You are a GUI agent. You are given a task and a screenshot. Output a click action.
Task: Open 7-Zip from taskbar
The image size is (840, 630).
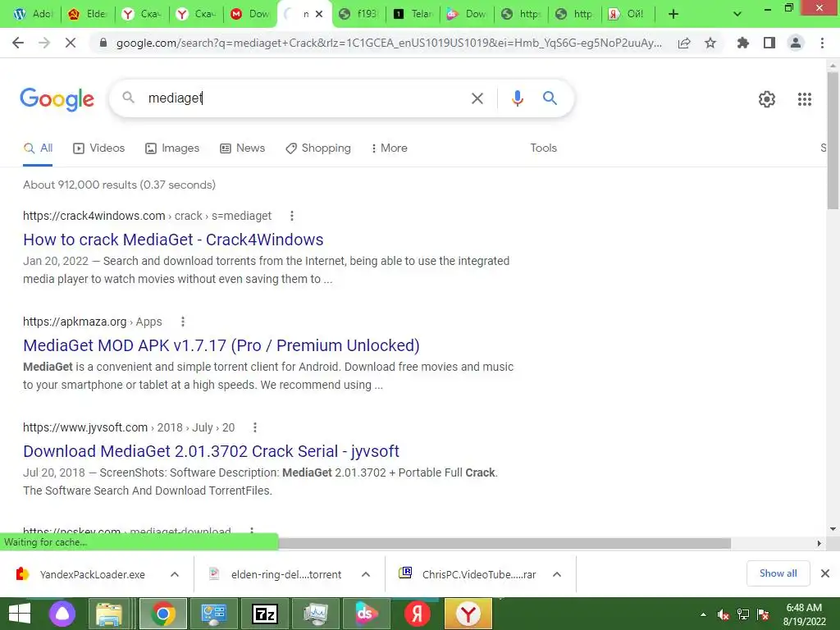[265, 614]
